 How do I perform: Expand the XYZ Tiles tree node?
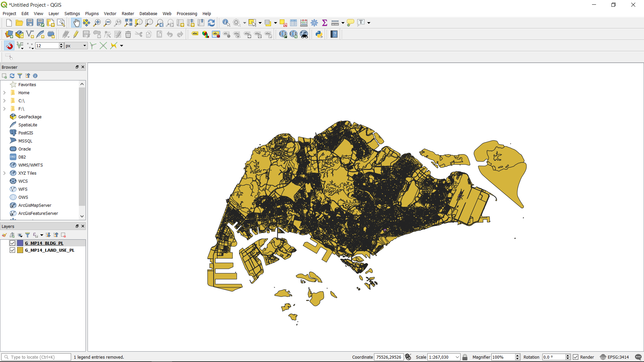click(4, 173)
